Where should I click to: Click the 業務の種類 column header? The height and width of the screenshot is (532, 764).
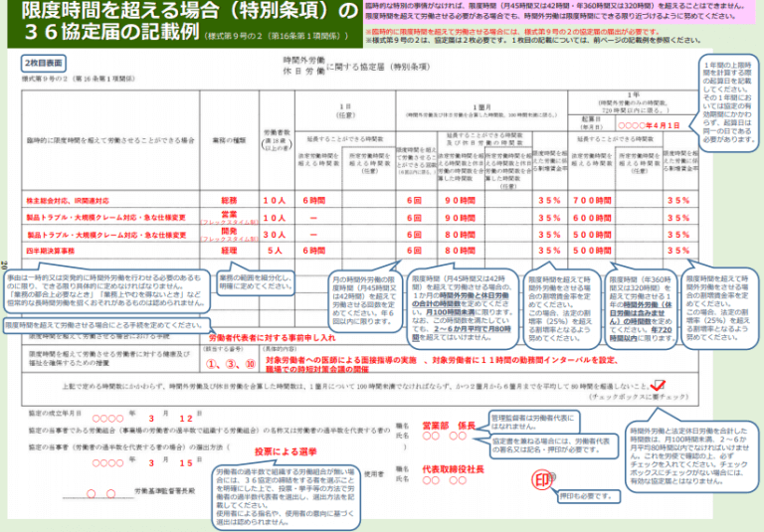(229, 140)
